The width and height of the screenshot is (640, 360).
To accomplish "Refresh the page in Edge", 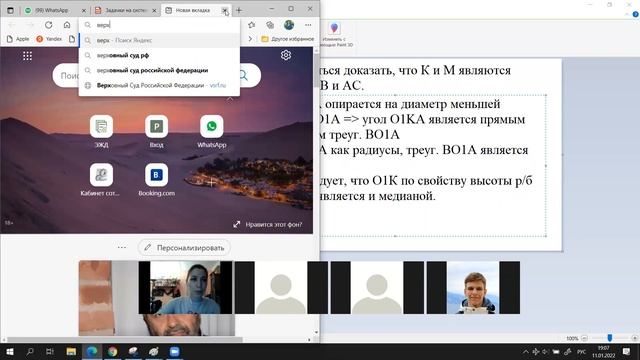I will [x=49, y=25].
